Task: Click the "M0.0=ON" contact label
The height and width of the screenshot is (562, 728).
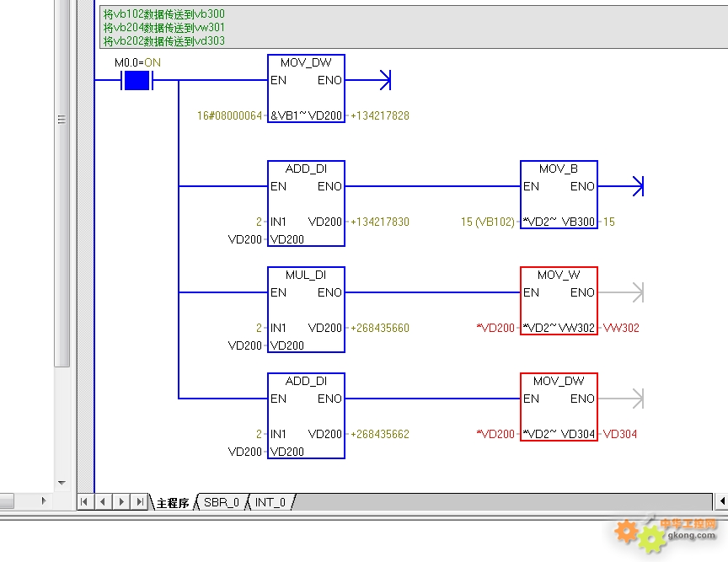Action: tap(137, 62)
